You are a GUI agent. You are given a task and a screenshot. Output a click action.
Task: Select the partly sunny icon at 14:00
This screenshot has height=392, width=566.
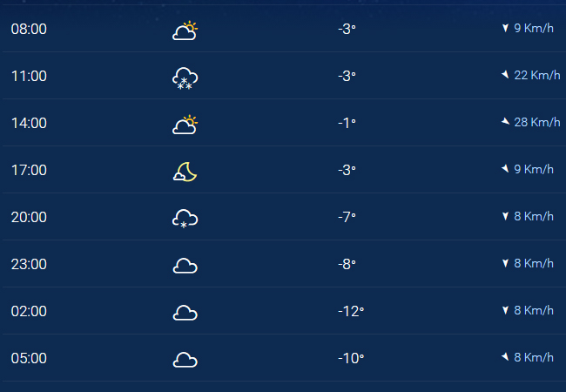pyautogui.click(x=185, y=125)
